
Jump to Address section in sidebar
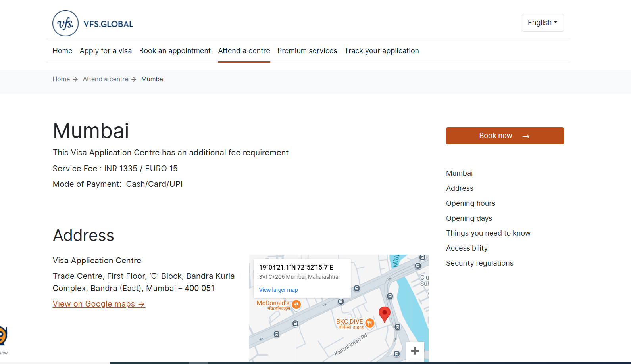460,188
